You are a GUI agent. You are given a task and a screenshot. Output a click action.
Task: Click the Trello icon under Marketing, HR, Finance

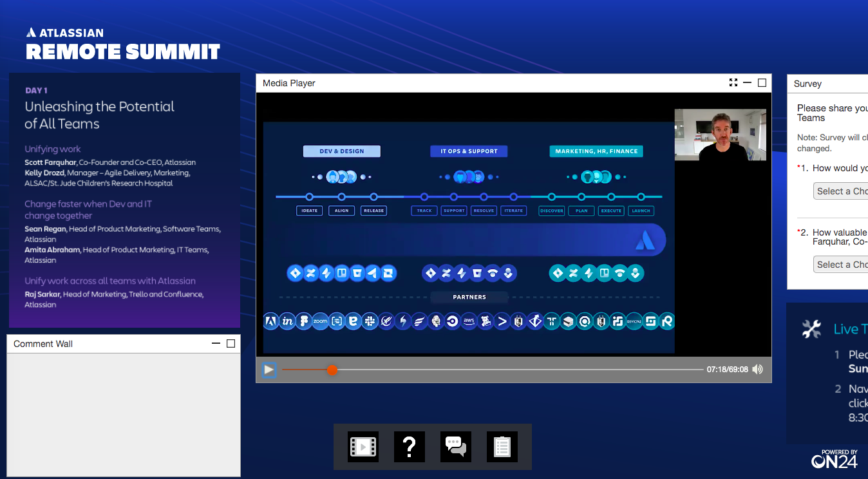(x=604, y=273)
